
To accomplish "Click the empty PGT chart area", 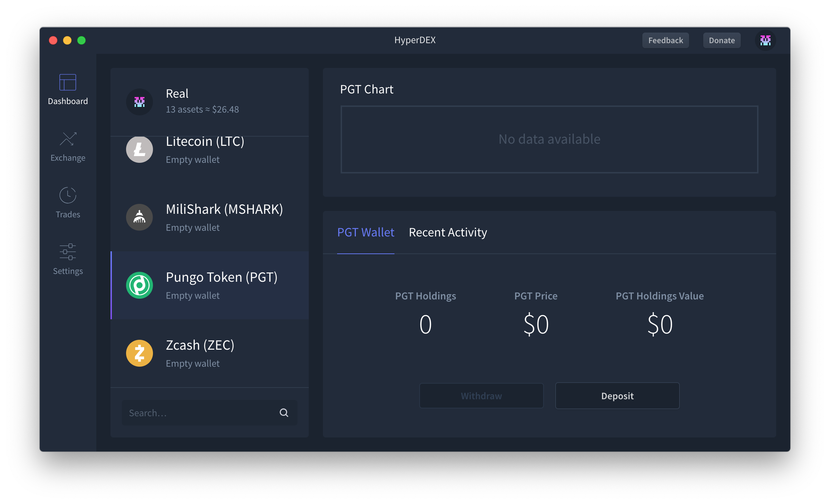I will [549, 139].
